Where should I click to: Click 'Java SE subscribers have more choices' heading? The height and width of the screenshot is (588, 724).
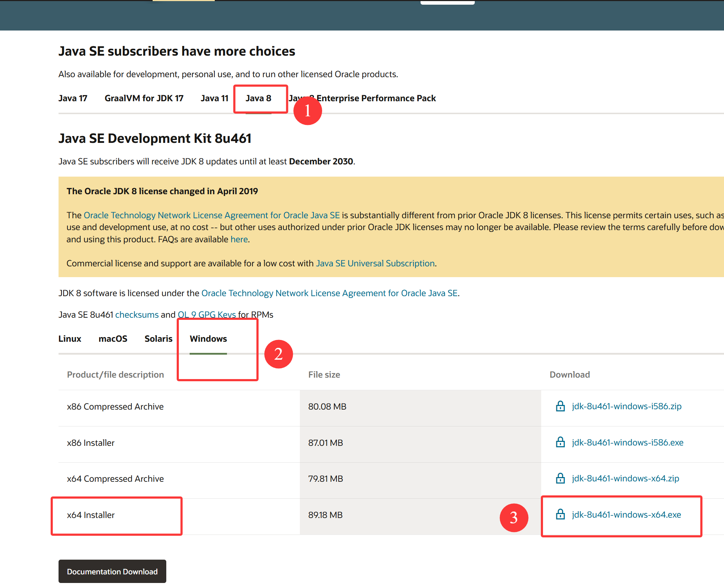[177, 51]
